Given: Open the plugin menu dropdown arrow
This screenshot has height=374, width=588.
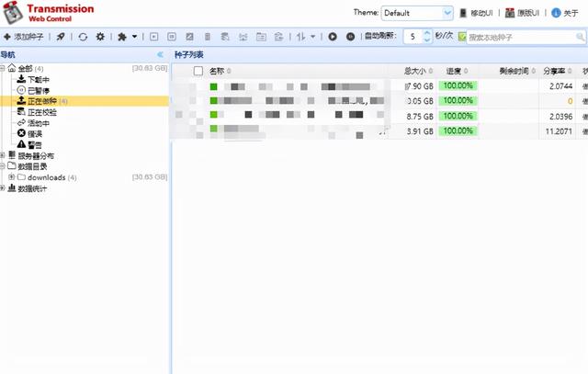Looking at the screenshot, I should [x=134, y=37].
